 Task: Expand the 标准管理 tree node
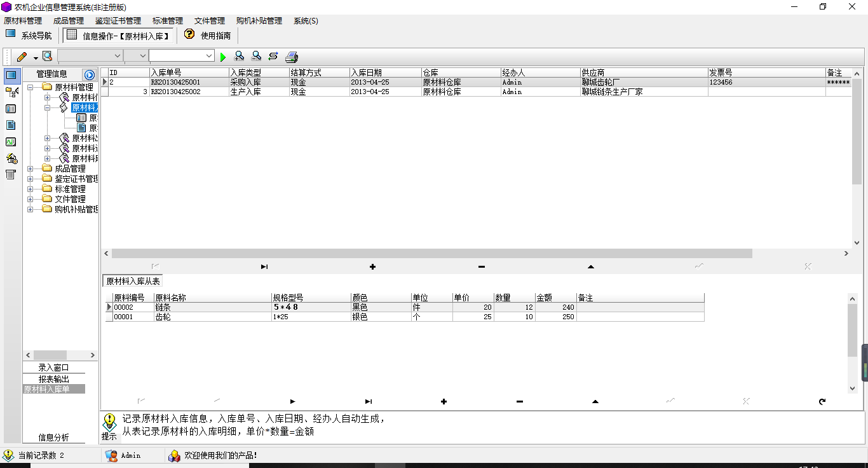pyautogui.click(x=31, y=189)
